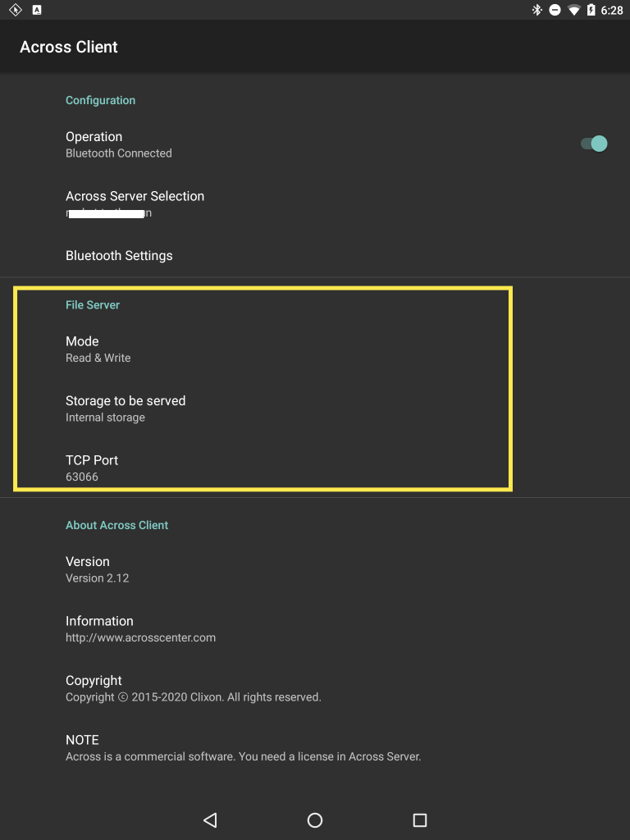630x840 pixels.
Task: Tap the Copyright Clixon entry
Action: [x=315, y=688]
